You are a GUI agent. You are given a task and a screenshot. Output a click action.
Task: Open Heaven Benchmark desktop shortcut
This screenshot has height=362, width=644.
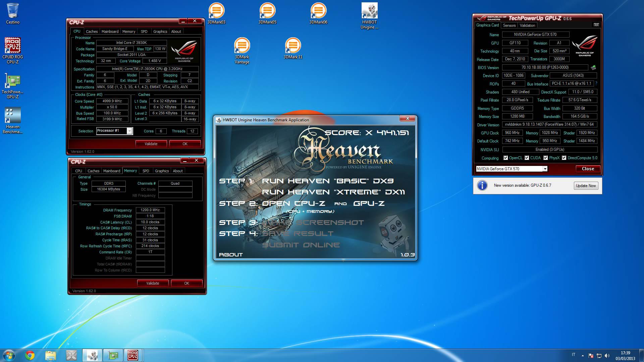pyautogui.click(x=13, y=120)
